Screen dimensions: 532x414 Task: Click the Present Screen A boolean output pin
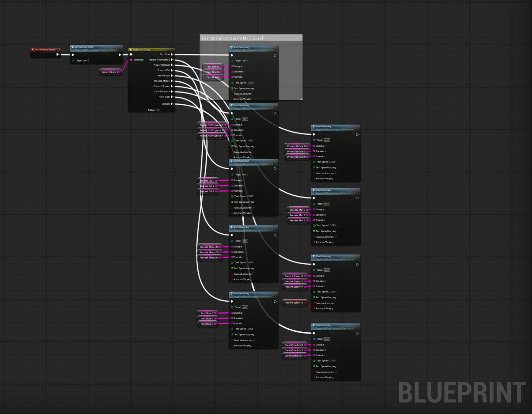[x=305, y=303]
